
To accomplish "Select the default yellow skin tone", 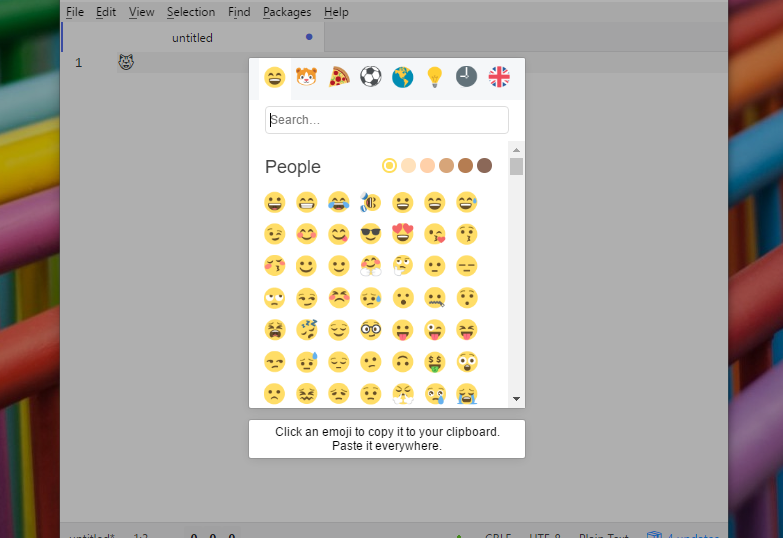I will (390, 165).
